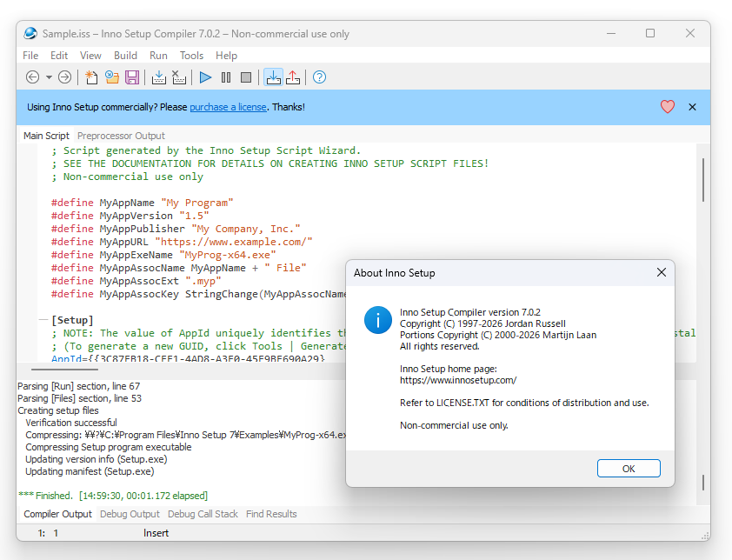Open the Run menu
Screen dimensions: 732x560
158,55
